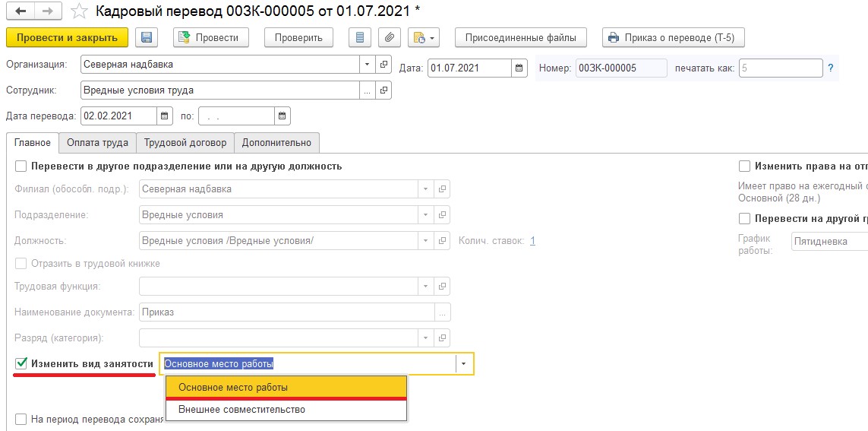Uncheck Изменить вид занятости checkbox
The width and height of the screenshot is (868, 431).
21,364
